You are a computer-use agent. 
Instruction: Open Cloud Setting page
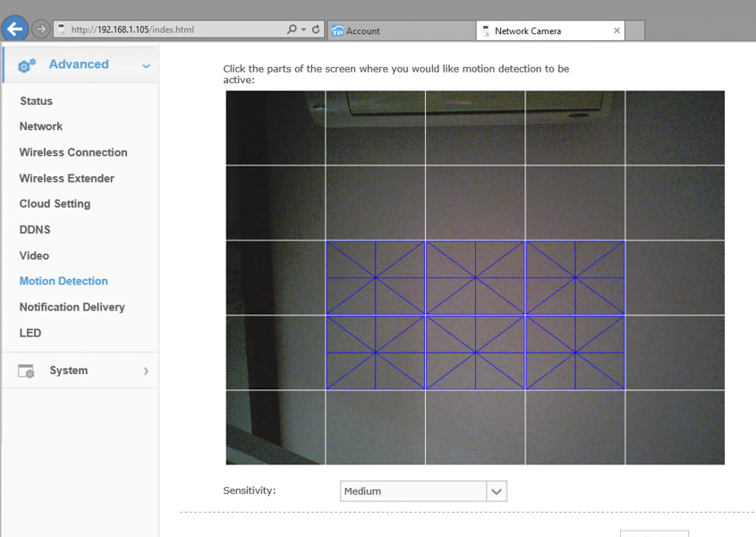click(55, 204)
